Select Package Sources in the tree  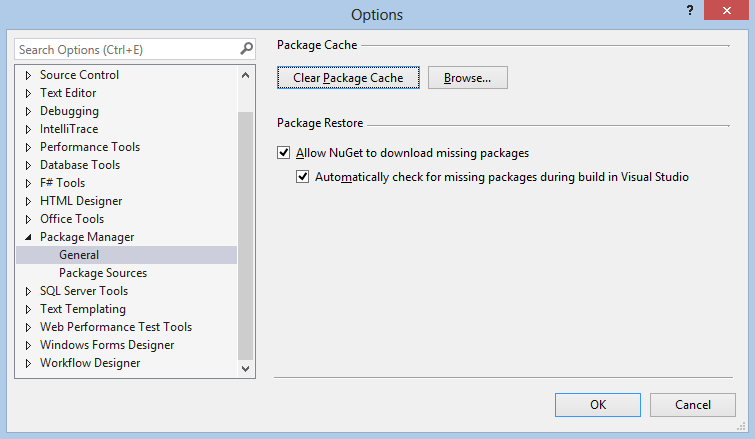click(102, 273)
